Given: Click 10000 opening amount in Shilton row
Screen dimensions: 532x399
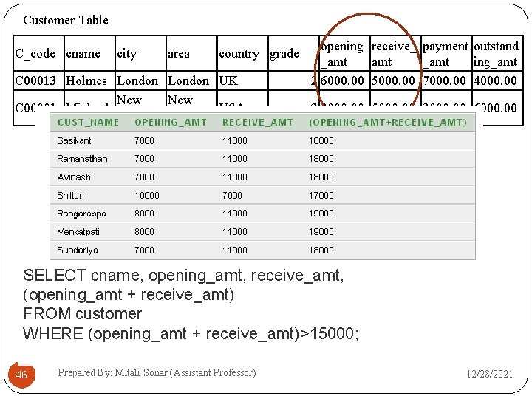Looking at the screenshot, I should tap(146, 195).
